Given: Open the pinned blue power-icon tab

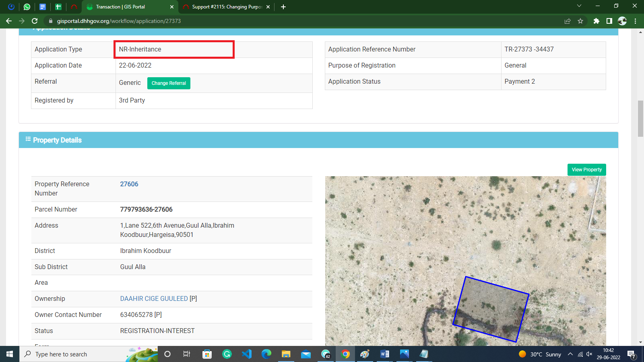Looking at the screenshot, I should click(x=11, y=7).
